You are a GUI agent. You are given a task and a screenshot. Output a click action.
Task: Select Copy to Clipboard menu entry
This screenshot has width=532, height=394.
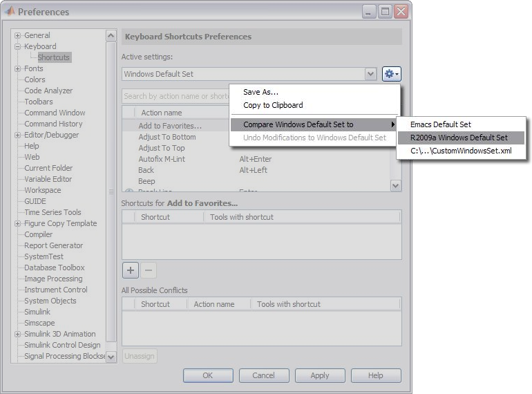click(273, 105)
